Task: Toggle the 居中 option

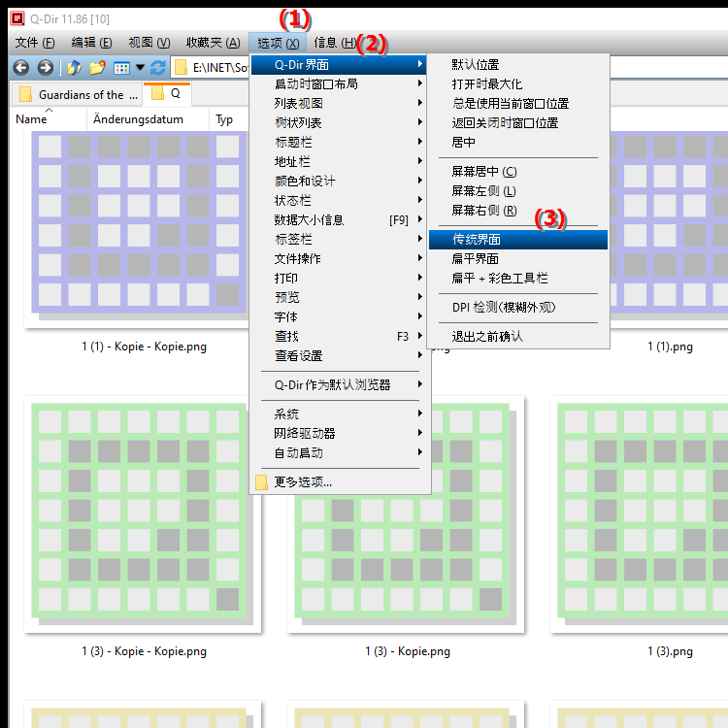Action: [518, 142]
